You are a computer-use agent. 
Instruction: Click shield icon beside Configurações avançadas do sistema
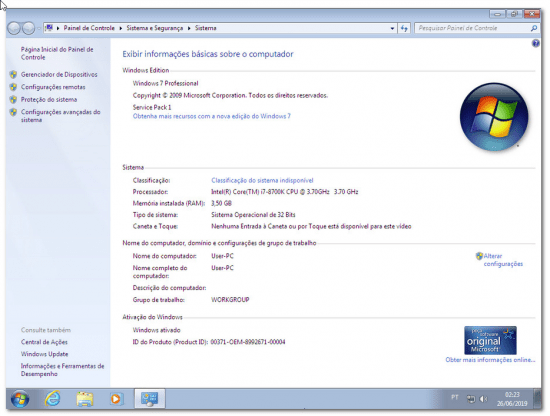(13, 112)
